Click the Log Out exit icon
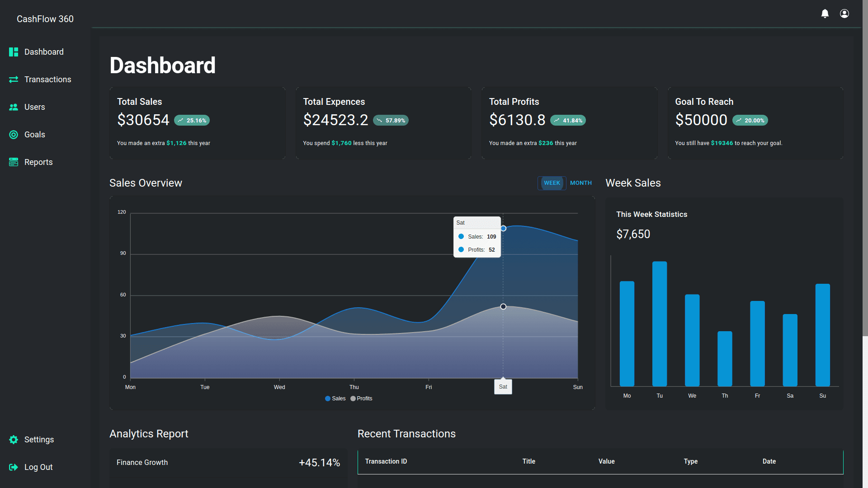Screen dimensions: 868x488 [14, 467]
